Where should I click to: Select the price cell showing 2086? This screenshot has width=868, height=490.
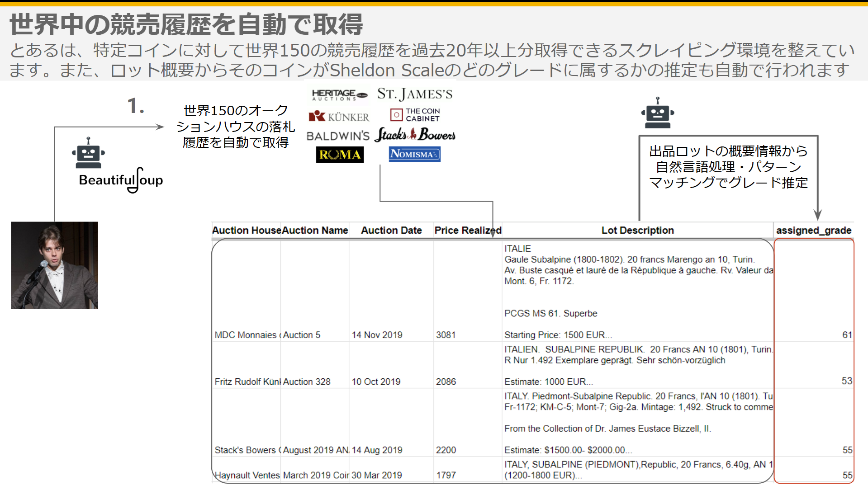[446, 382]
